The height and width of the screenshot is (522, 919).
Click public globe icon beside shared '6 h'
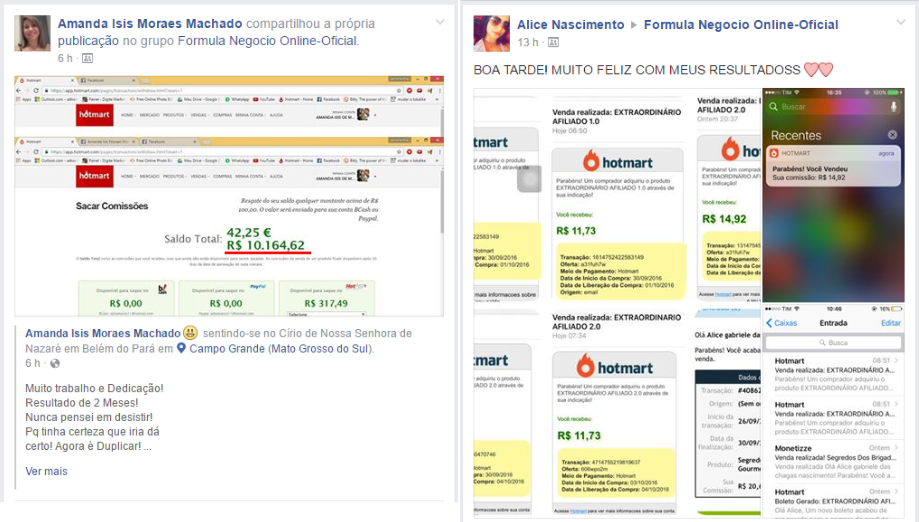pos(55,364)
